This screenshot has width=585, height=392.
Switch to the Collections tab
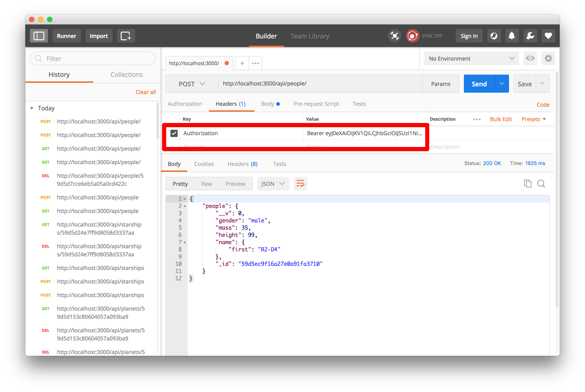127,75
